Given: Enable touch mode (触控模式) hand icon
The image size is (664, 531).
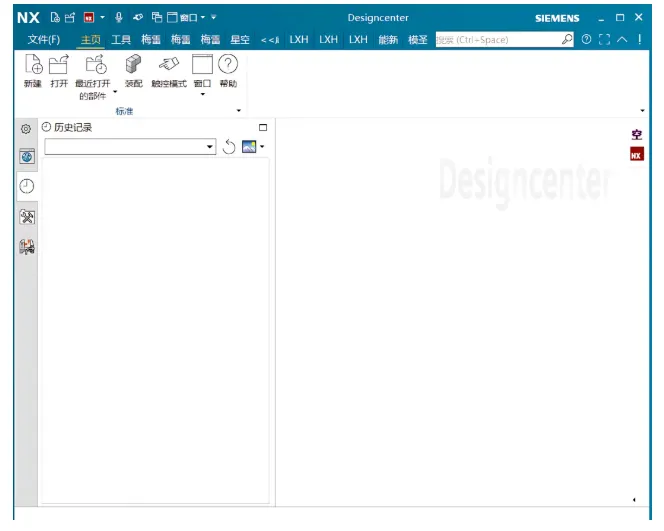Looking at the screenshot, I should pyautogui.click(x=169, y=64).
